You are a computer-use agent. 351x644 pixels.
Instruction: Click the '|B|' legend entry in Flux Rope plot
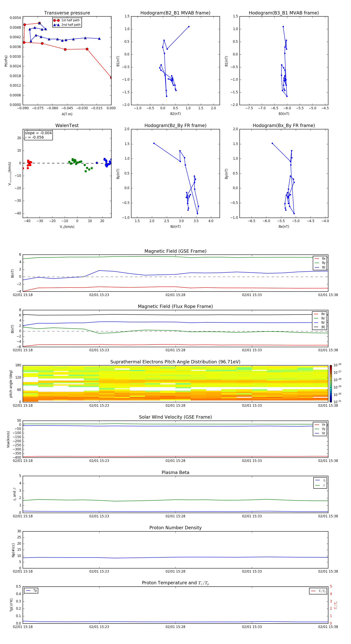320,327
